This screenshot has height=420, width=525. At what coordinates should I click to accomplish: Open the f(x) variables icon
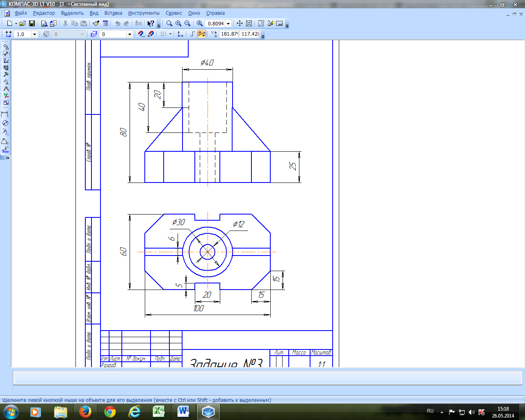[139, 23]
